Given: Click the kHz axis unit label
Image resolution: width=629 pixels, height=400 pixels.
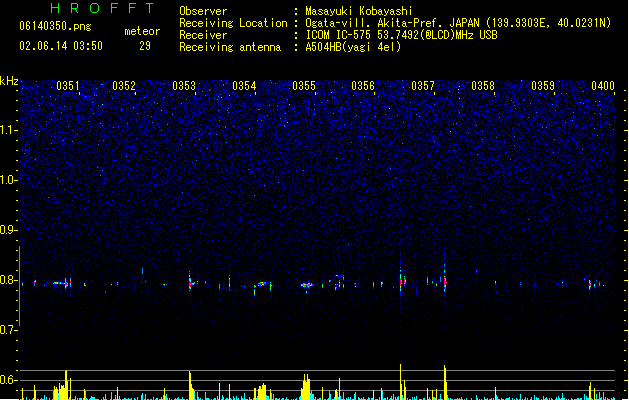Looking at the screenshot, I should [x=9, y=81].
